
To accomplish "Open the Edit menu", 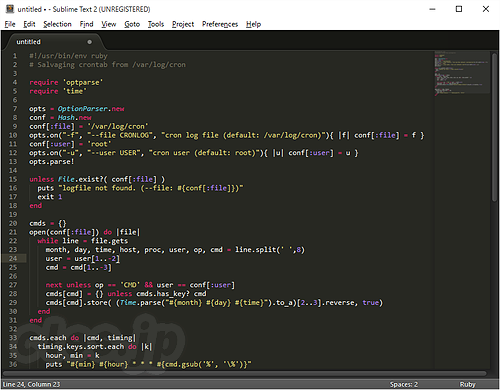I will tap(29, 24).
